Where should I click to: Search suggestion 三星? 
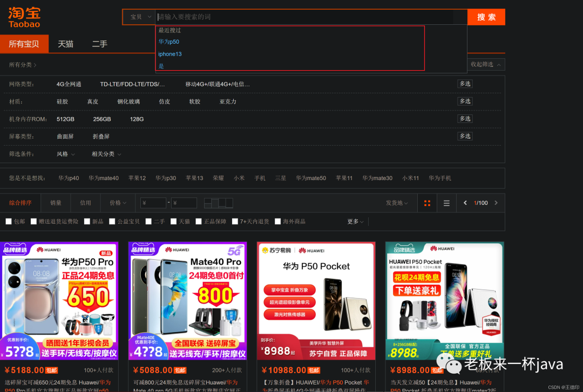pyautogui.click(x=280, y=178)
